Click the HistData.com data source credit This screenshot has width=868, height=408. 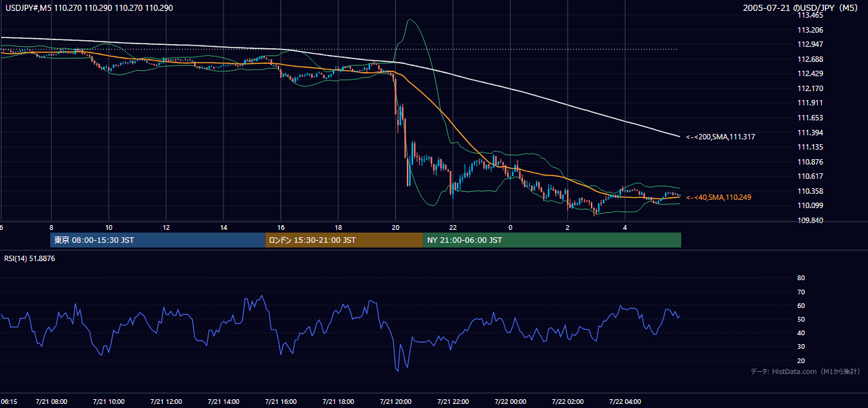[x=805, y=371]
